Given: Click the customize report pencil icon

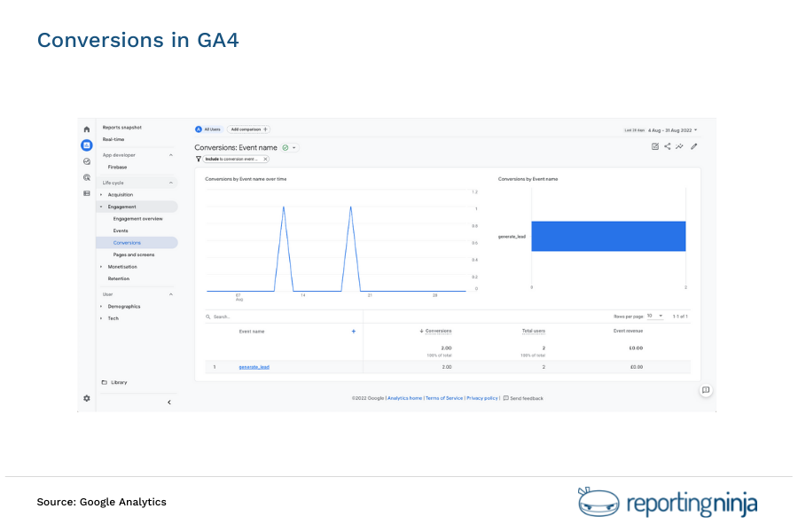Looking at the screenshot, I should pos(694,146).
